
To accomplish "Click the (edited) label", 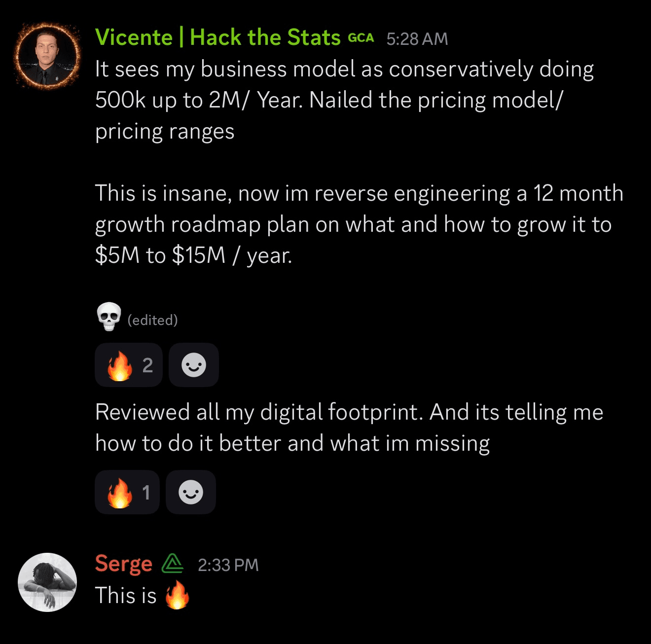I will [152, 321].
